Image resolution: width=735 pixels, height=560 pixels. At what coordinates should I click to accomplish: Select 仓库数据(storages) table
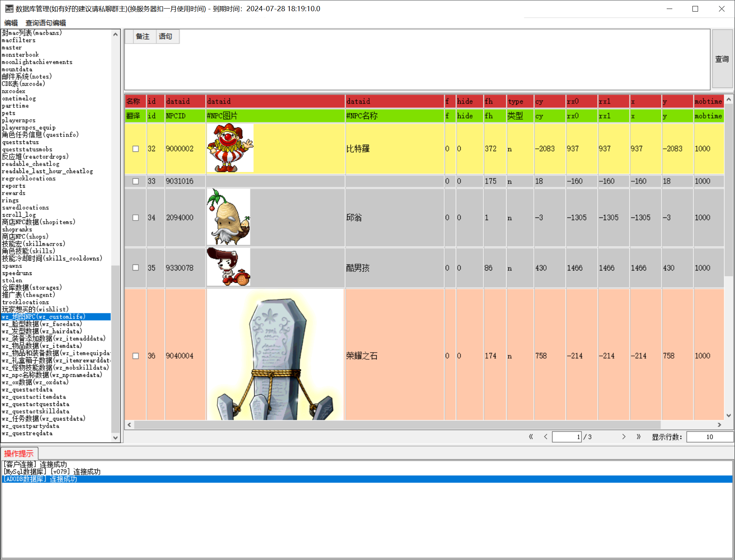coord(56,288)
